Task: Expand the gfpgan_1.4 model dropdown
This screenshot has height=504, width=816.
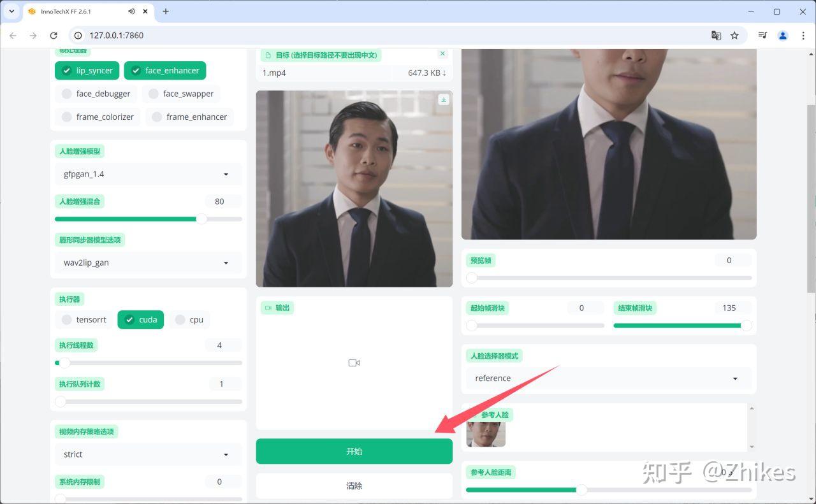Action: [148, 174]
